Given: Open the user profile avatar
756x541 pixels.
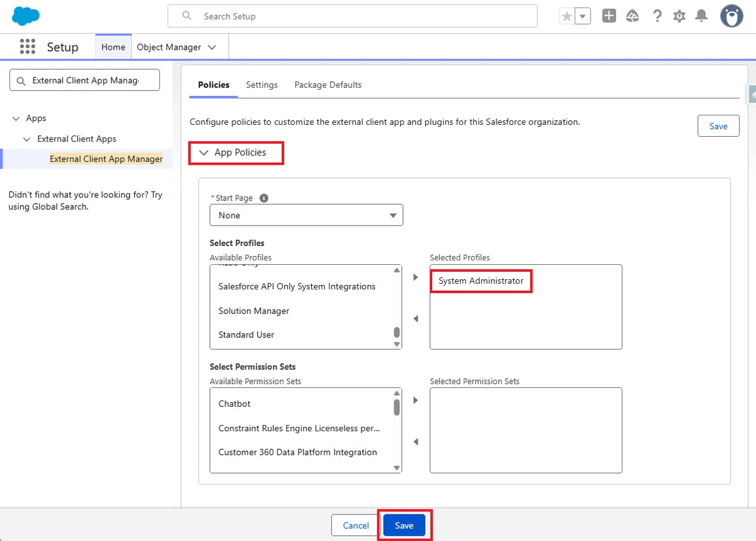Looking at the screenshot, I should tap(731, 16).
